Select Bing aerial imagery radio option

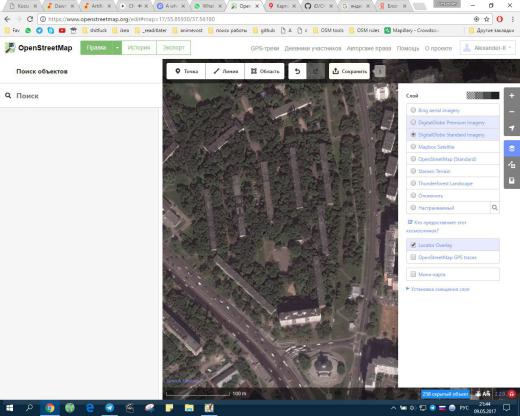[453, 110]
